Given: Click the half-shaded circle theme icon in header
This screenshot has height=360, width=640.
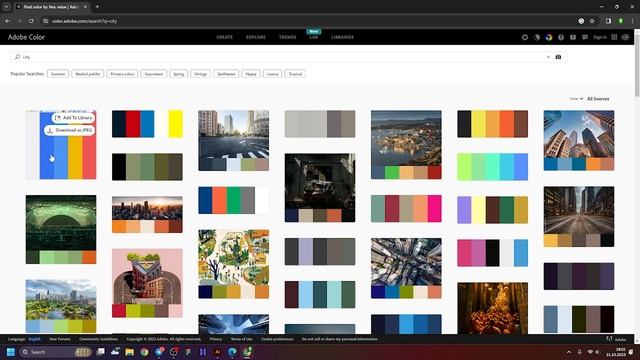Looking at the screenshot, I should pos(537,37).
